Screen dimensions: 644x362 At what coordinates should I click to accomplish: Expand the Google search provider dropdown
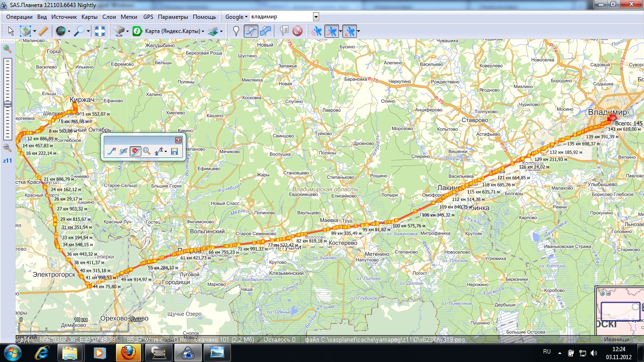(236, 17)
